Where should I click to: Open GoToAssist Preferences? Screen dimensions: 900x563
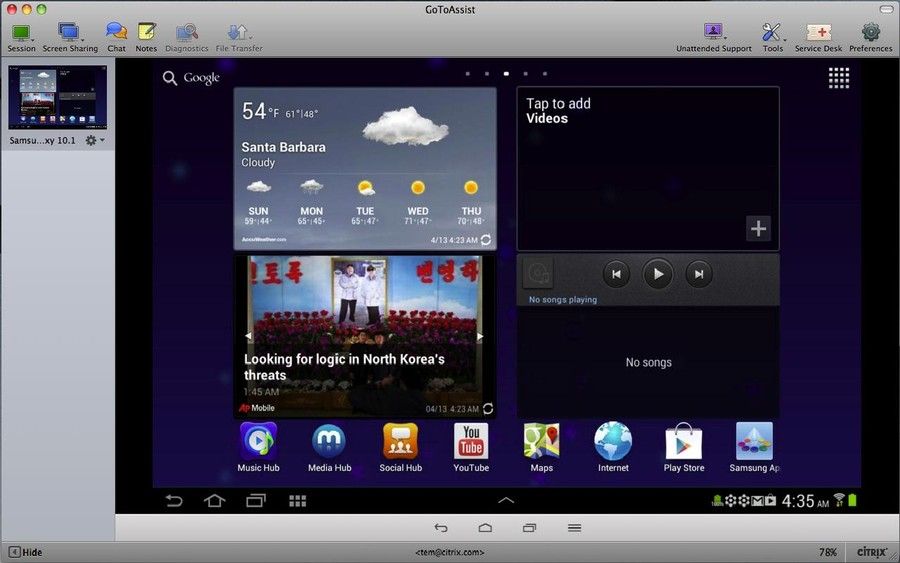pos(870,38)
